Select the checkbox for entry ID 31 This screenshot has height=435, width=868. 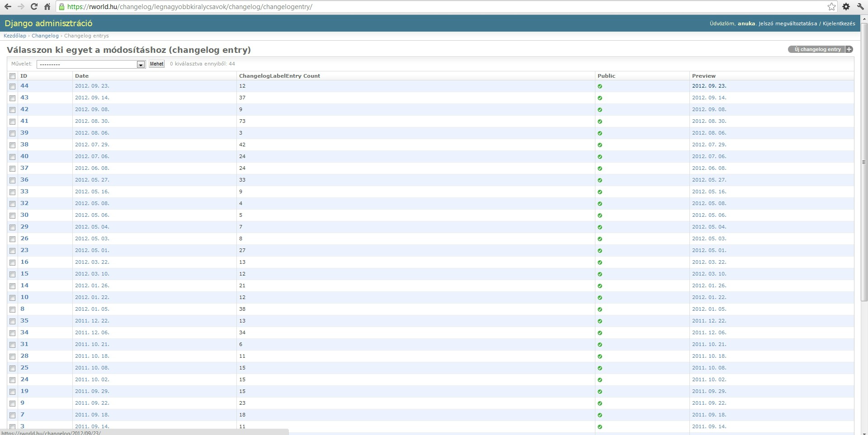pos(13,345)
